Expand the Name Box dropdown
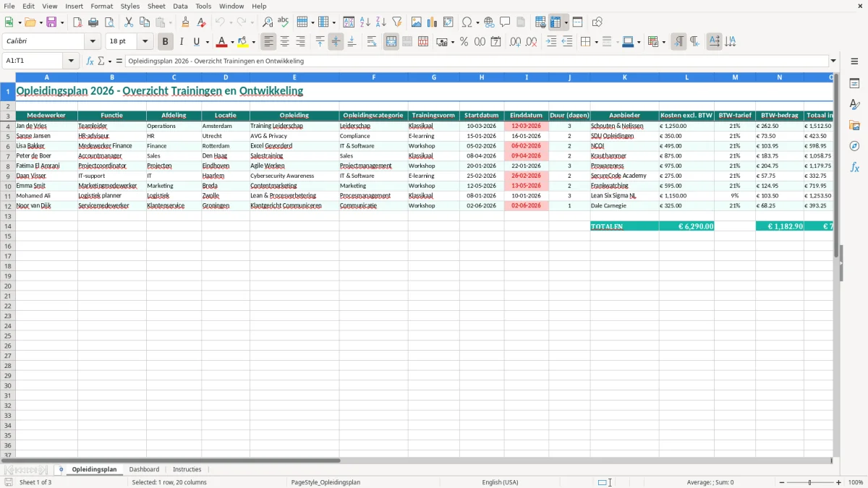Image resolution: width=868 pixels, height=488 pixels. [x=71, y=61]
